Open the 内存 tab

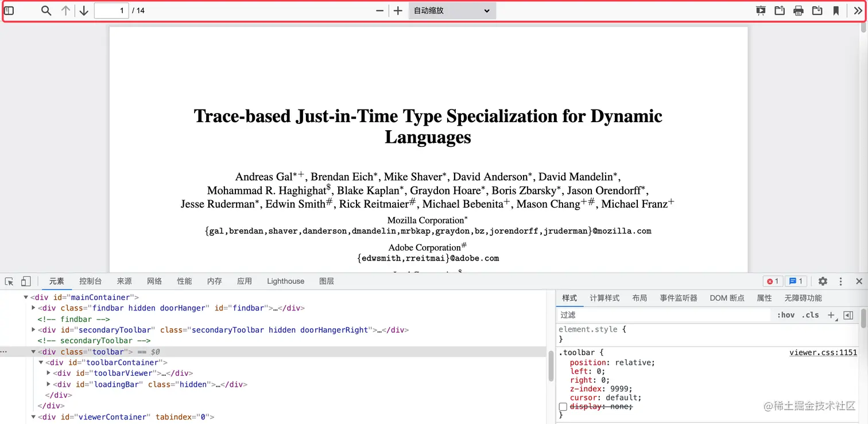pyautogui.click(x=215, y=281)
